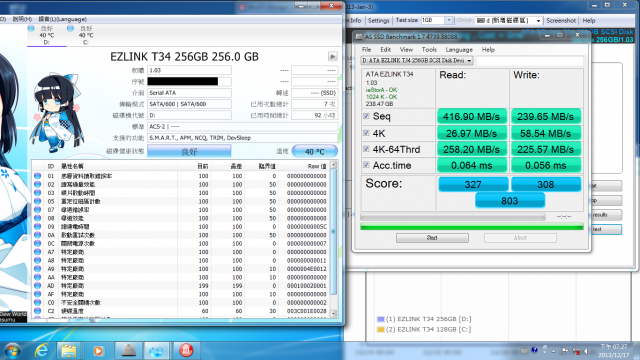Uncheck the 4K test checkbox

pyautogui.click(x=366, y=133)
